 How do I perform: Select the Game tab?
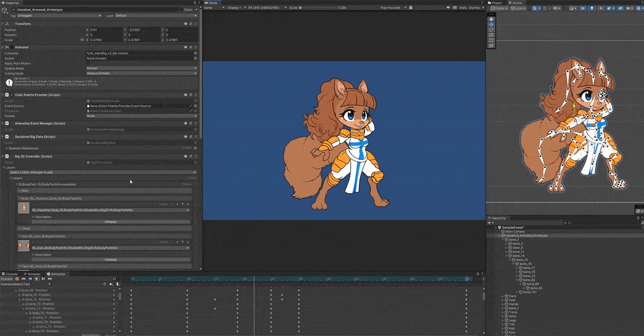click(211, 3)
